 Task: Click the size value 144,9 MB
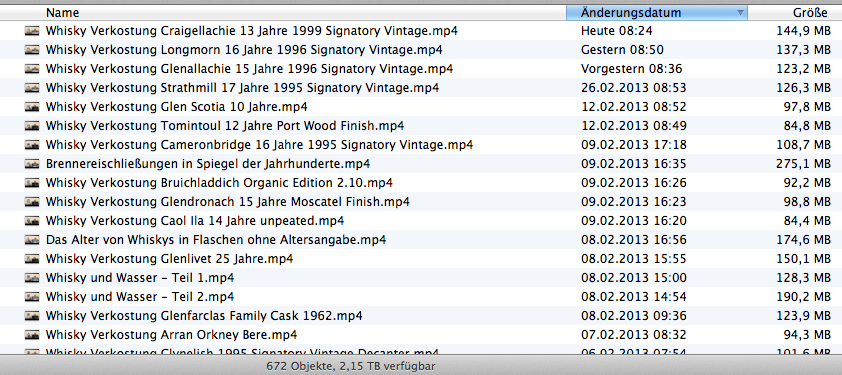click(803, 31)
